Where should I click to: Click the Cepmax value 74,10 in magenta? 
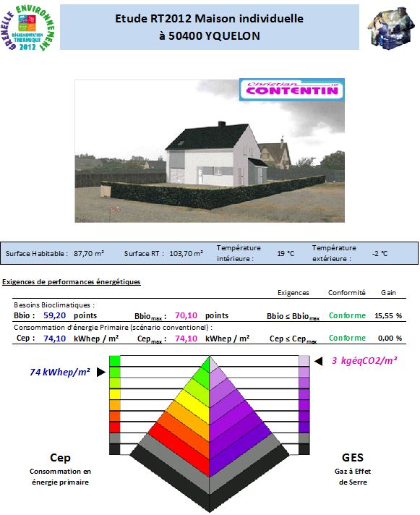pos(186,339)
